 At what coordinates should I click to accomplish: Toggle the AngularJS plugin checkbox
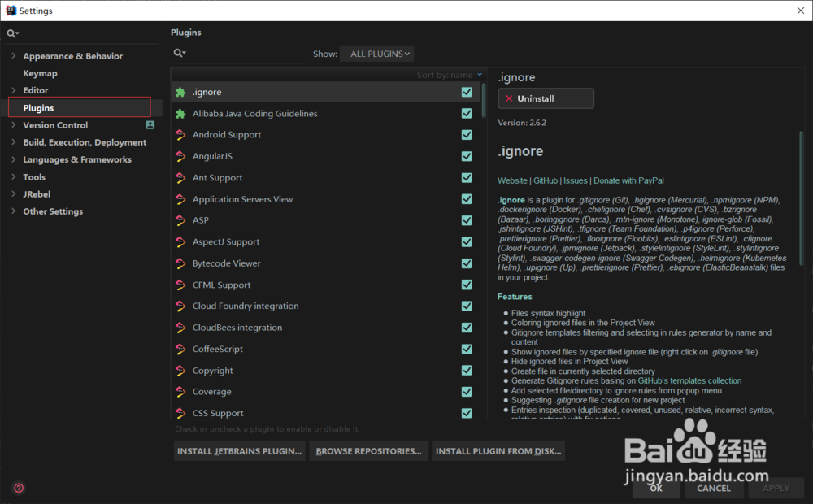point(467,156)
